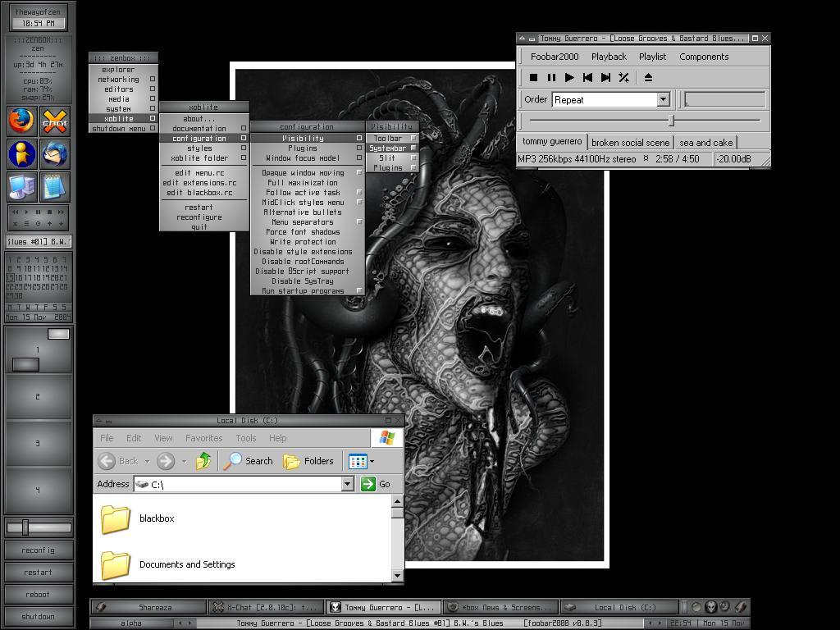This screenshot has height=630, width=840.
Task: Toggle Systembar visibility checkbox
Action: click(413, 148)
